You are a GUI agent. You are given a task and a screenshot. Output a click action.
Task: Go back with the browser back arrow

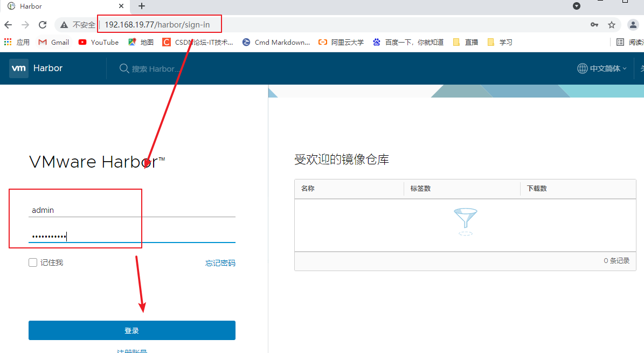pyautogui.click(x=8, y=25)
